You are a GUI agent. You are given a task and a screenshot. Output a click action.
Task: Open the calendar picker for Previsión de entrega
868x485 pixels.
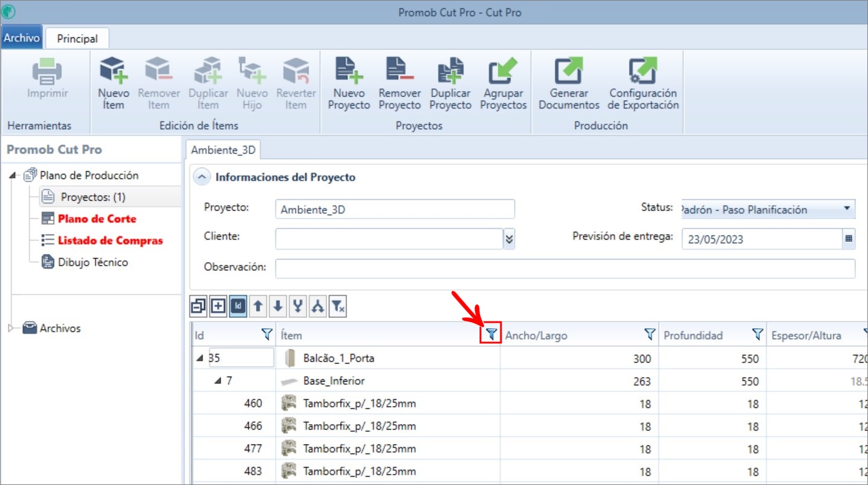[x=849, y=239]
